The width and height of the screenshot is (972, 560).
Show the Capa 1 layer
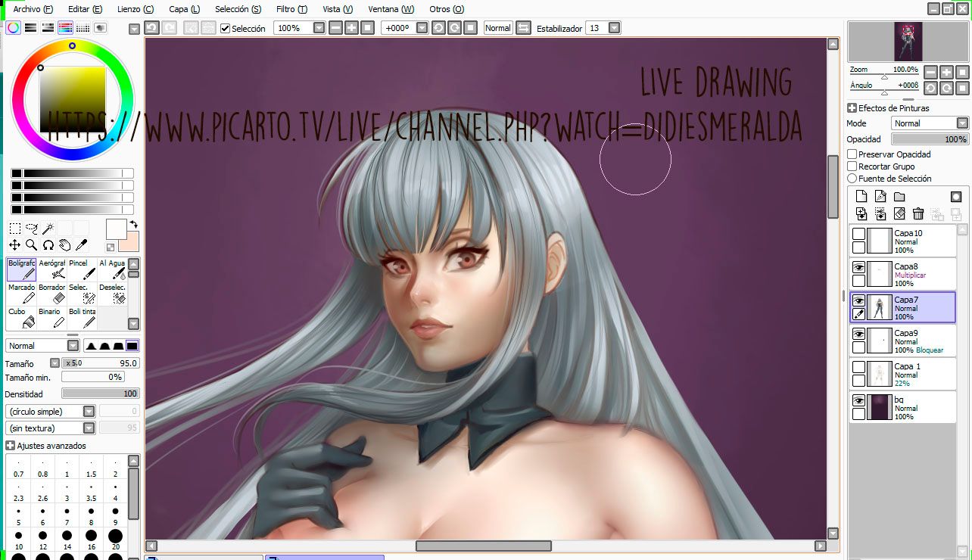coord(858,367)
